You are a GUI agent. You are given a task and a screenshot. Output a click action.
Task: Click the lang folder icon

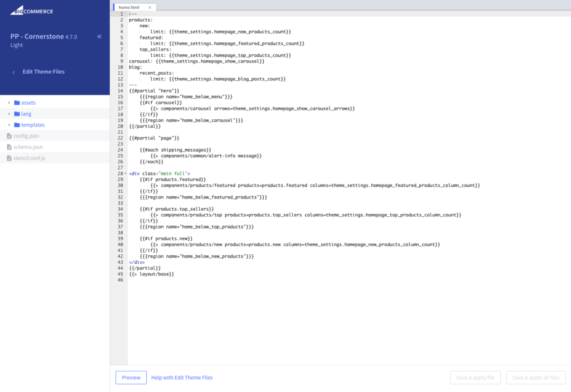click(x=17, y=114)
